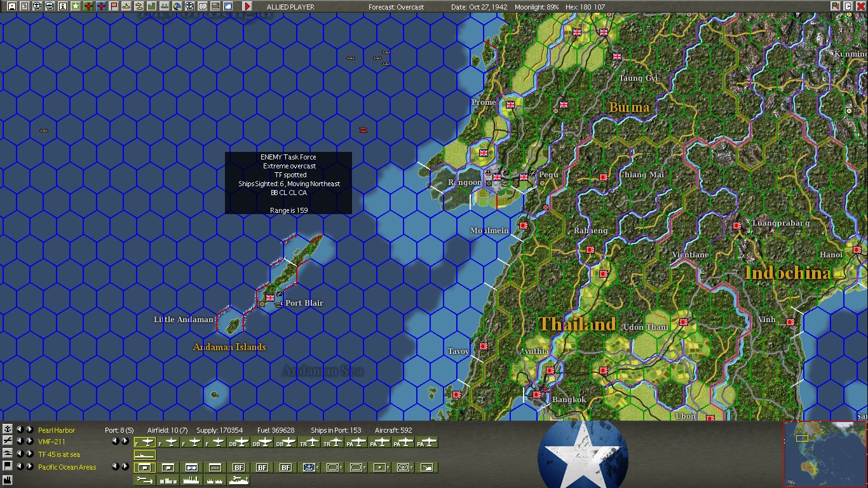Click the orange flag toolbar icon
The height and width of the screenshot is (488, 868).
(114, 6)
